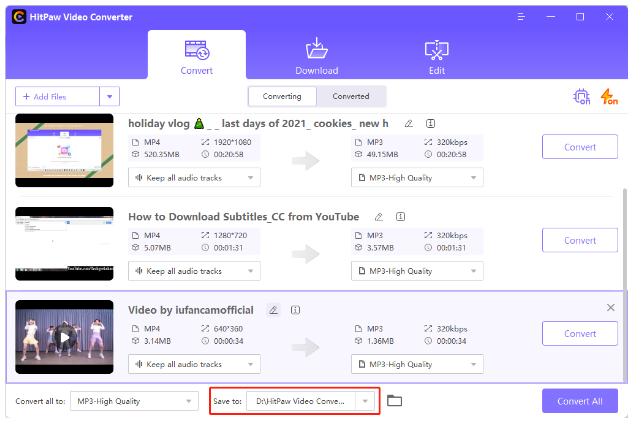Click the Add Files button
The width and height of the screenshot is (640, 434).
click(58, 98)
